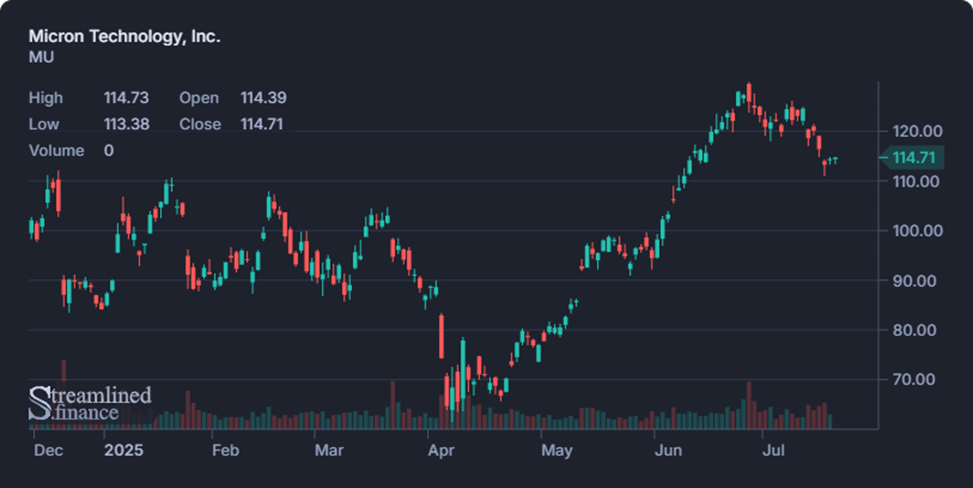Click the Apr date axis label

tap(441, 450)
